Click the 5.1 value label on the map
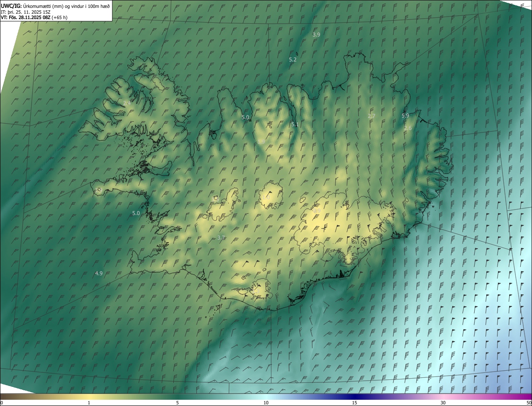The width and height of the screenshot is (532, 406). pyautogui.click(x=295, y=125)
